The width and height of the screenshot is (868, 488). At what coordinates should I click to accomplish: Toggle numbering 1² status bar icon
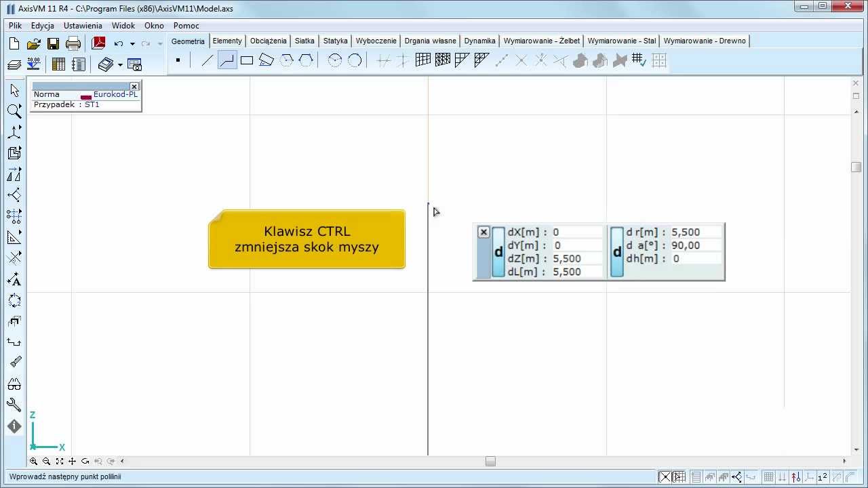[823, 477]
